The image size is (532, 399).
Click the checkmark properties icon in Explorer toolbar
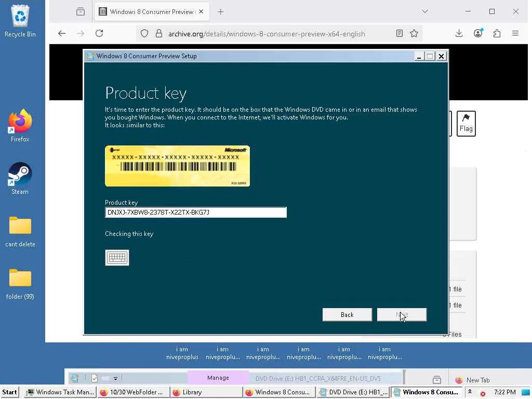coord(95,378)
